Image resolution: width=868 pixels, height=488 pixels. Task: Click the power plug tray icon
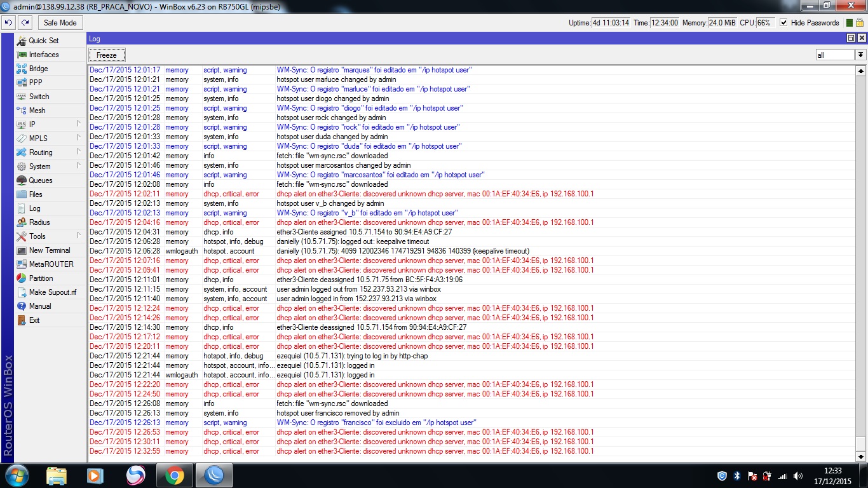click(x=767, y=476)
